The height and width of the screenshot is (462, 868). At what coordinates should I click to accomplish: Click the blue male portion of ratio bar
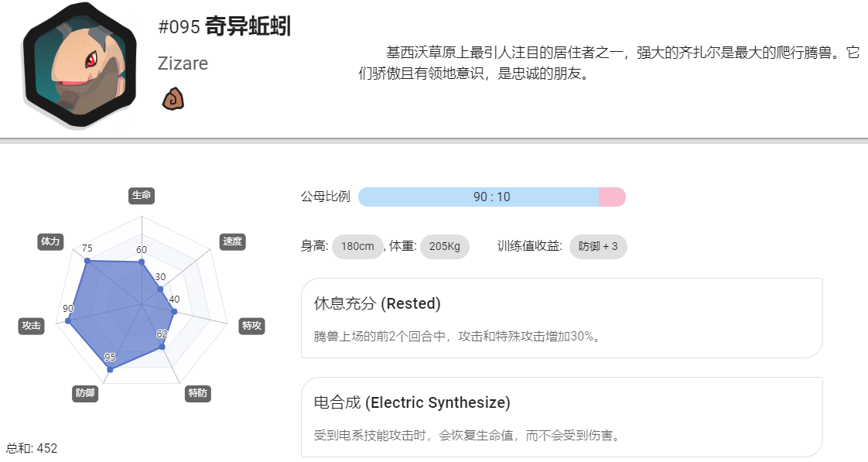[478, 197]
